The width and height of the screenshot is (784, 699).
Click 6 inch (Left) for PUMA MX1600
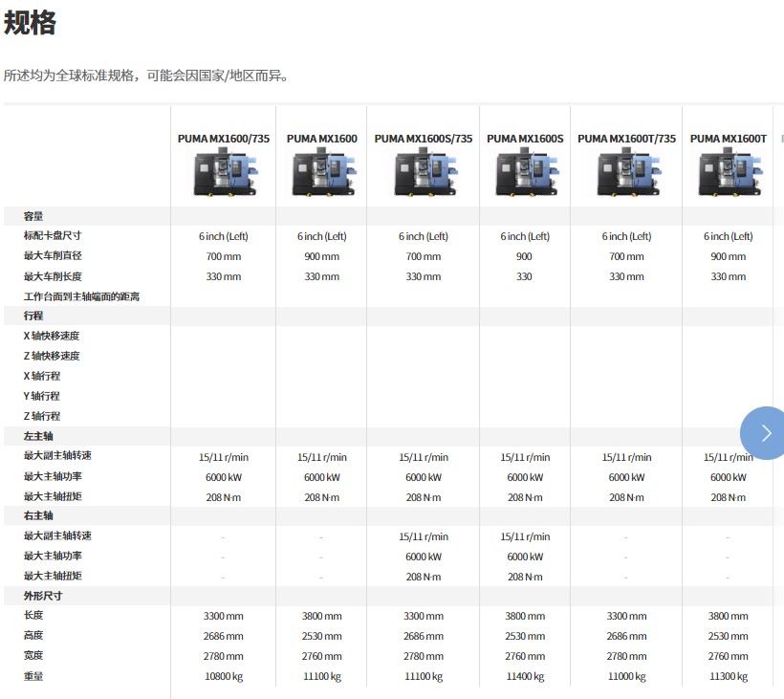tap(322, 236)
